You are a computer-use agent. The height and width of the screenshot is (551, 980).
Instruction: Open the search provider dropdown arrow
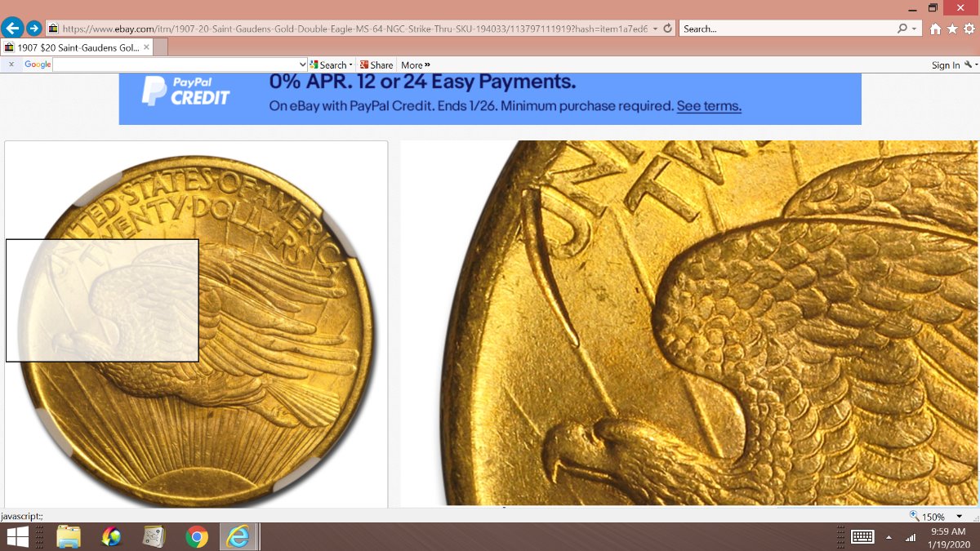pos(914,29)
